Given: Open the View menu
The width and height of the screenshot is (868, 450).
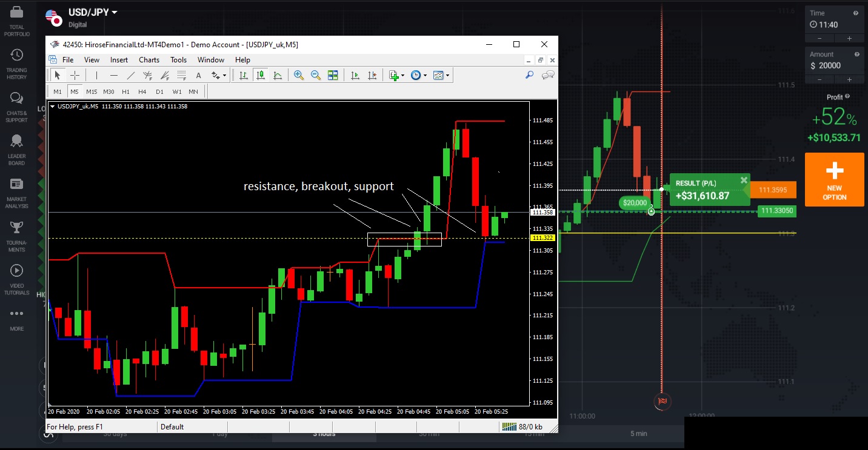Looking at the screenshot, I should [x=92, y=60].
